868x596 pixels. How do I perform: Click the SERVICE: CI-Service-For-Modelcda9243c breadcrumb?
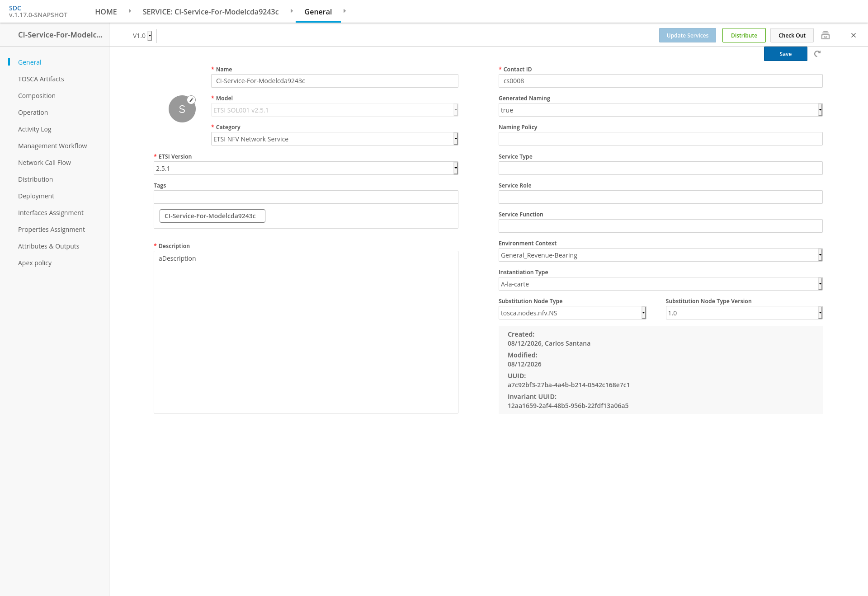(211, 12)
